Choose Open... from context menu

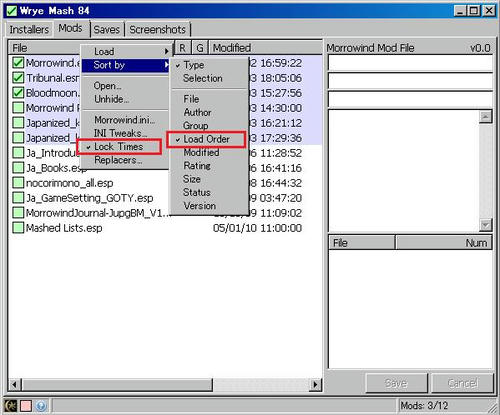click(126, 86)
